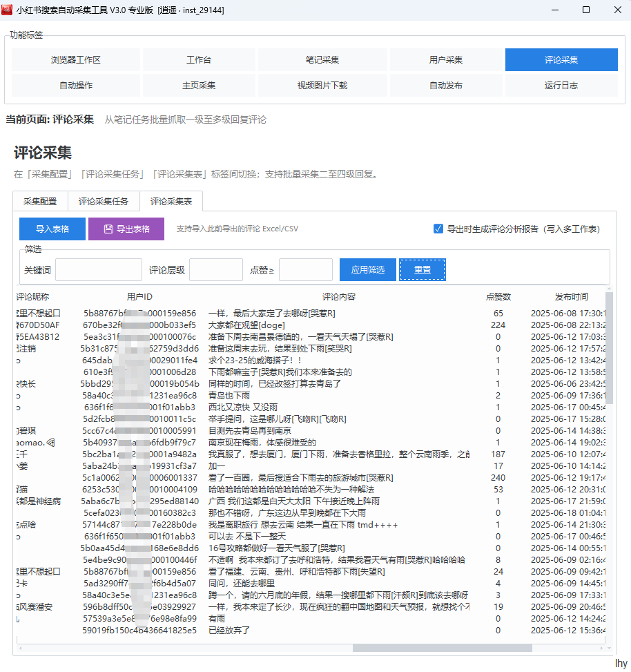Click like count 224
This screenshot has width=631, height=672.
point(498,325)
